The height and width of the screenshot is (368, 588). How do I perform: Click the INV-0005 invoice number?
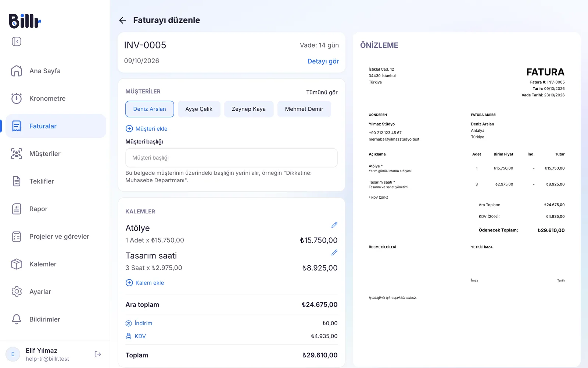tap(145, 45)
